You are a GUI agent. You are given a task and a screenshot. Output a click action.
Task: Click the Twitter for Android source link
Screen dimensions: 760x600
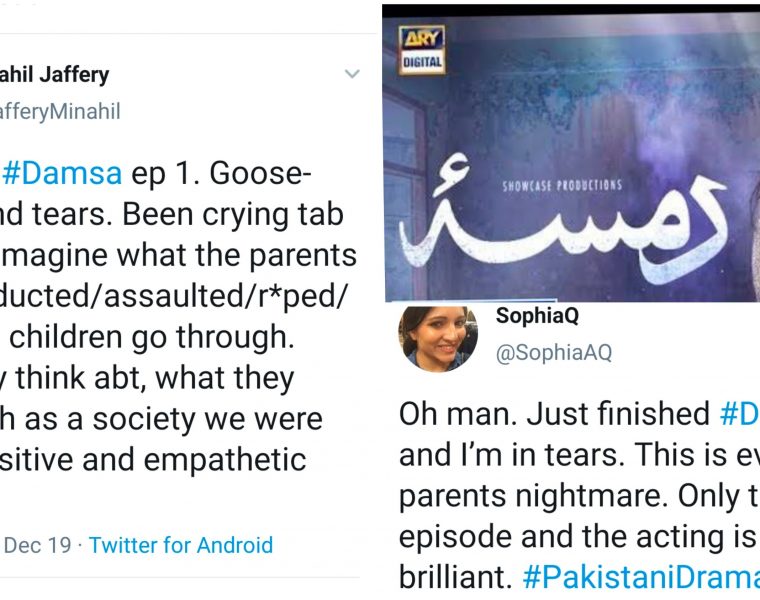tap(180, 545)
